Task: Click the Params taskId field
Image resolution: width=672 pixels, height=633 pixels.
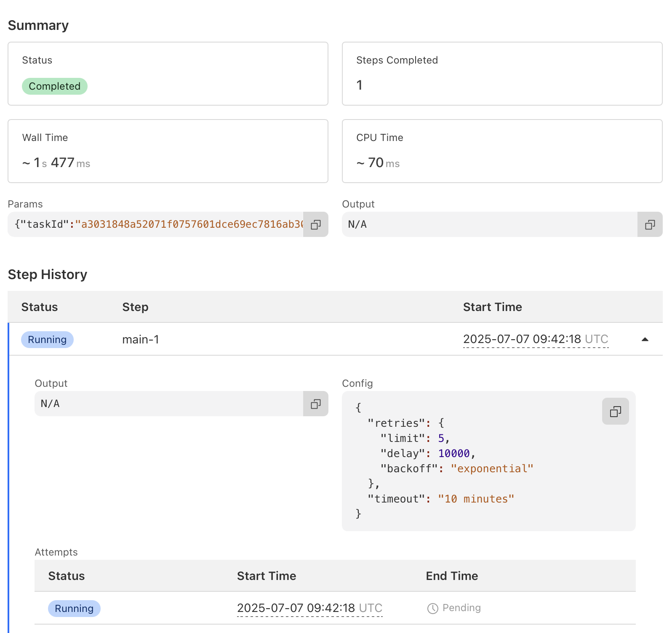Action: click(x=156, y=225)
